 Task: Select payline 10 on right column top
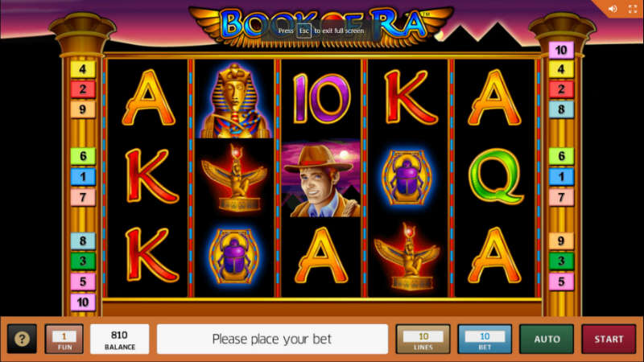tap(561, 50)
